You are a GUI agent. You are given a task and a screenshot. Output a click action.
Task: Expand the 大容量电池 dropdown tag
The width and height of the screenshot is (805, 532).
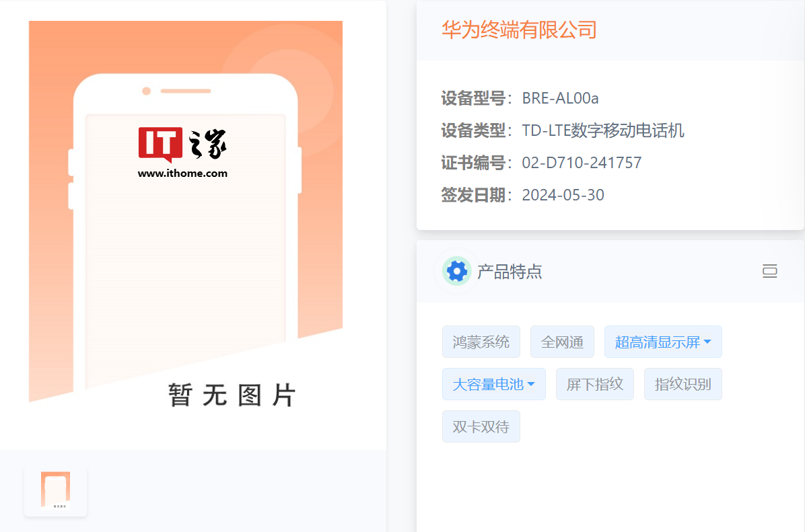point(494,384)
